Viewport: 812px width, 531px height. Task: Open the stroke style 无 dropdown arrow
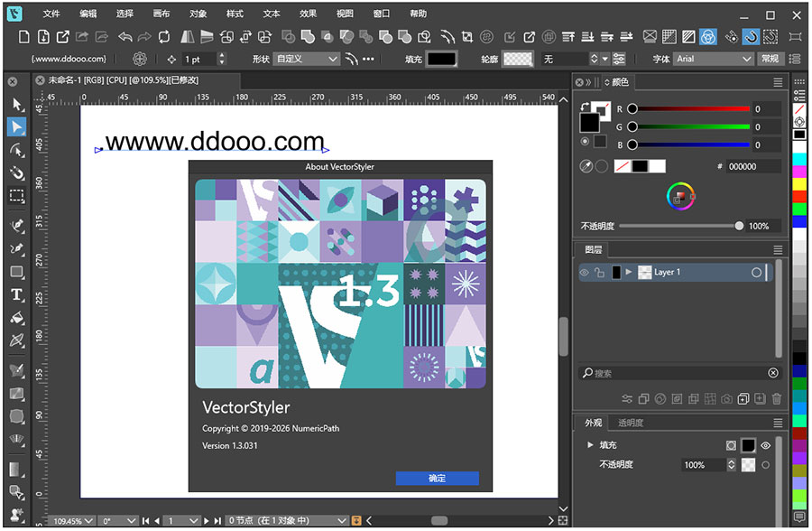[x=604, y=59]
